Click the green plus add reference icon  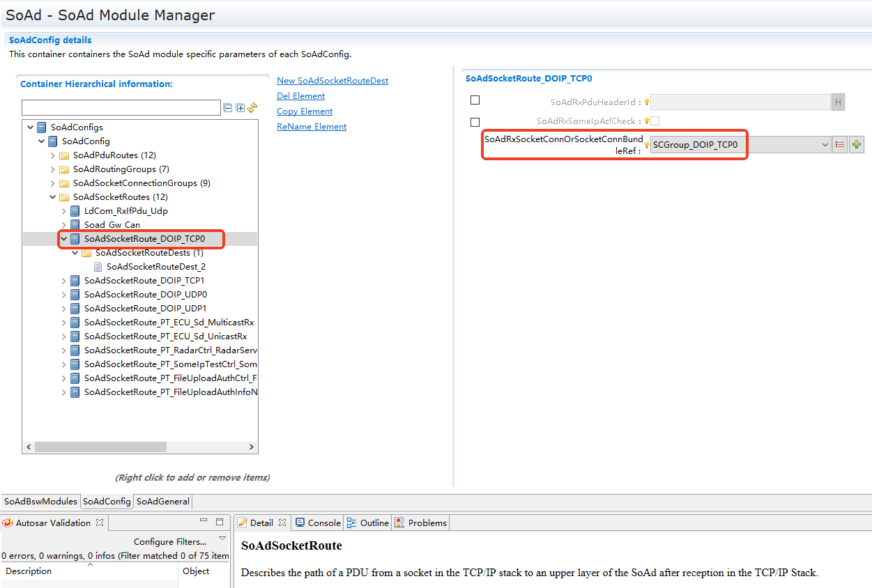(x=857, y=145)
